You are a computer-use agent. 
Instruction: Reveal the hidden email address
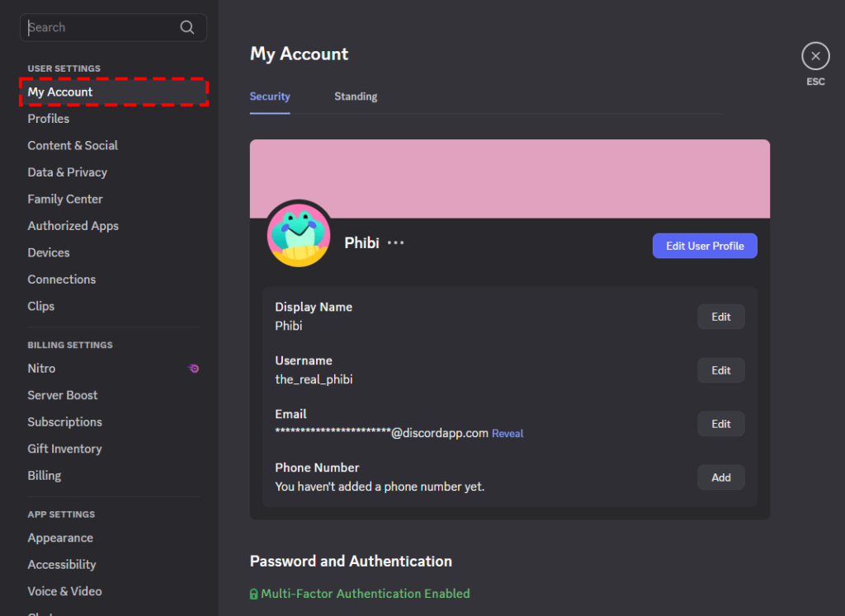pos(507,434)
